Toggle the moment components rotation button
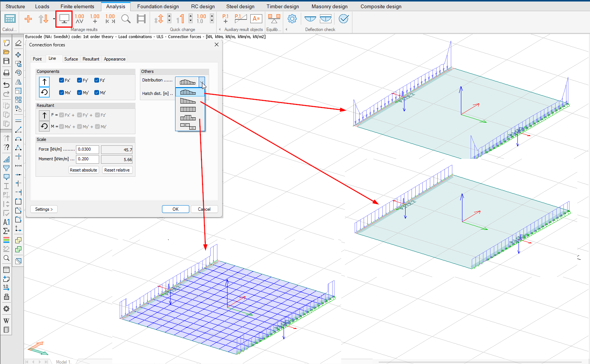Viewport: 590px width, 364px height. pyautogui.click(x=45, y=92)
